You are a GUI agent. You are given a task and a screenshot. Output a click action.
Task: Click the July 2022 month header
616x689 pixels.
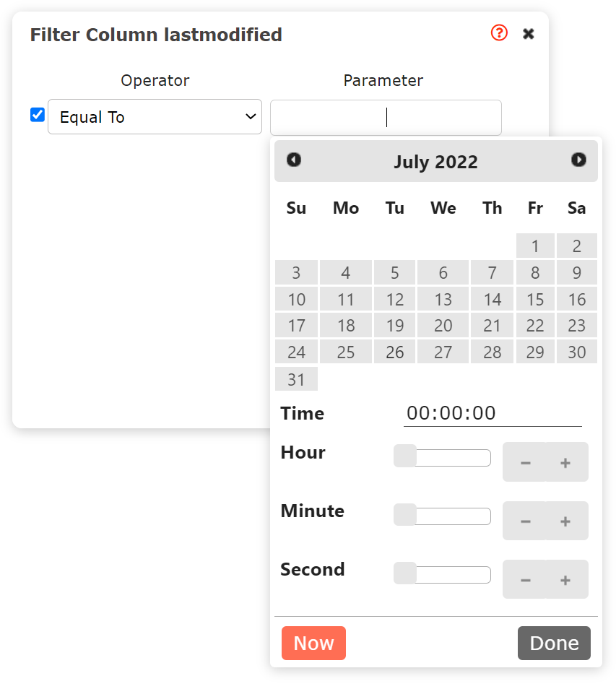coord(435,162)
